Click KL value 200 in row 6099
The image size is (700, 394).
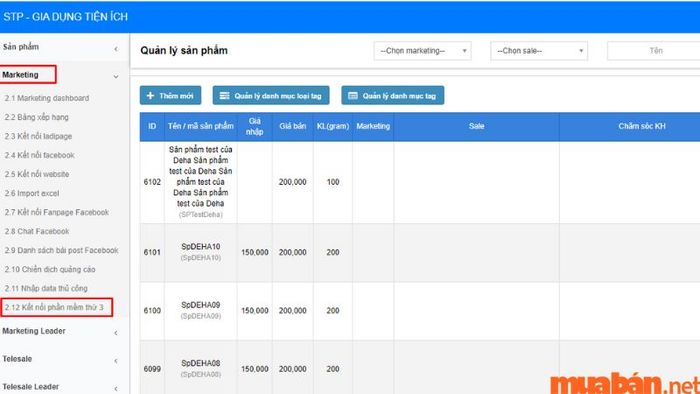point(333,369)
